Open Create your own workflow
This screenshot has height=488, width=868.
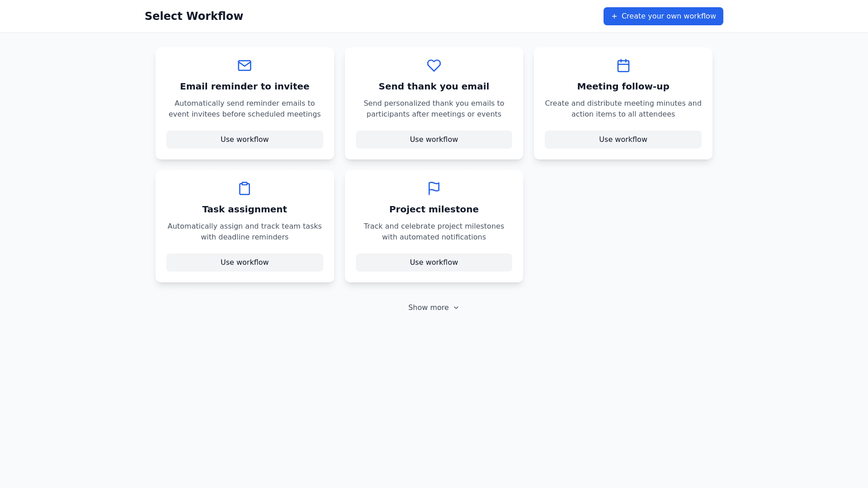(x=663, y=16)
